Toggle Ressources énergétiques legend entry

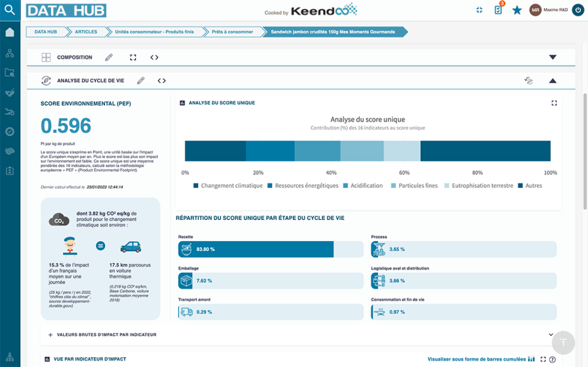(303, 186)
